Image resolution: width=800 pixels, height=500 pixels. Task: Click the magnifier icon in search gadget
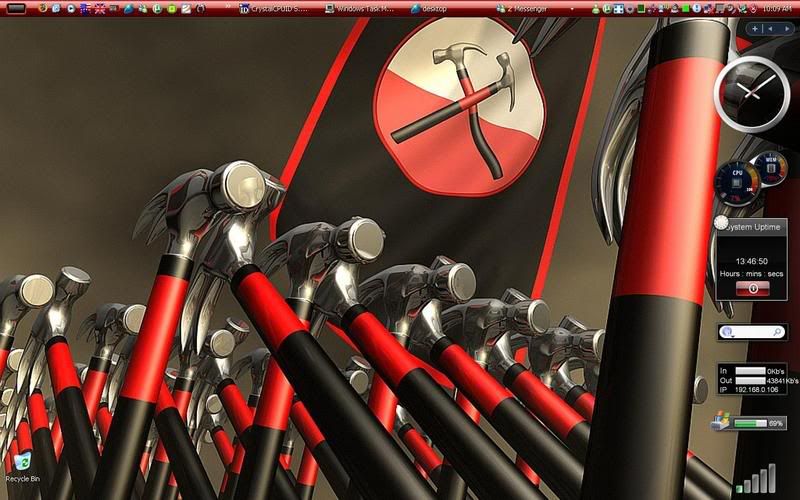click(778, 332)
